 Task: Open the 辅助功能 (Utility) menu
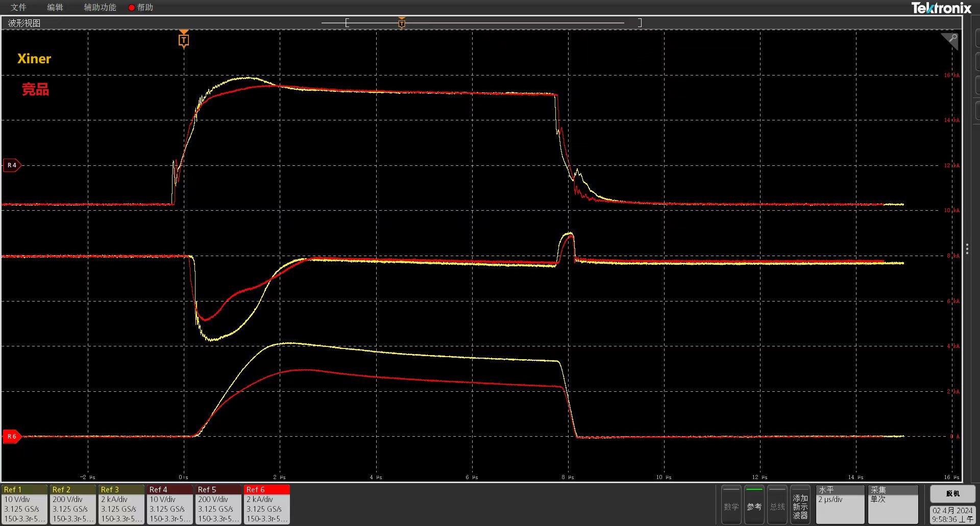pyautogui.click(x=100, y=7)
